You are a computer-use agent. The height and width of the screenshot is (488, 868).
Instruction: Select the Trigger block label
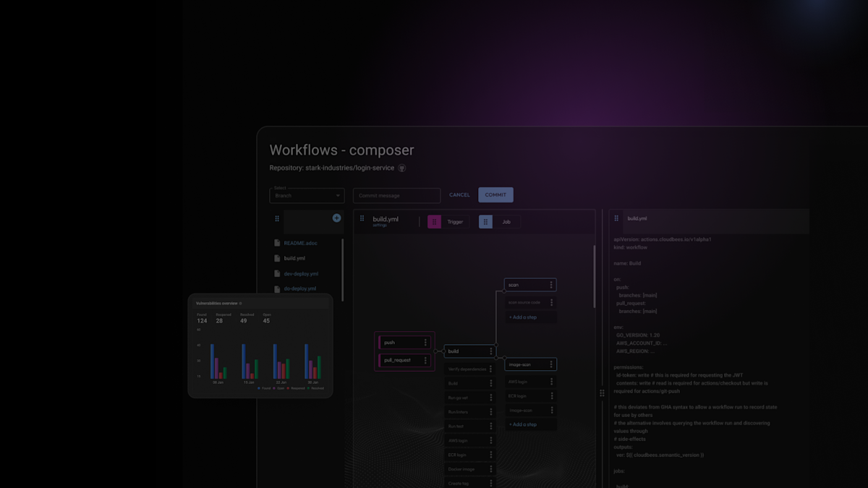(456, 222)
